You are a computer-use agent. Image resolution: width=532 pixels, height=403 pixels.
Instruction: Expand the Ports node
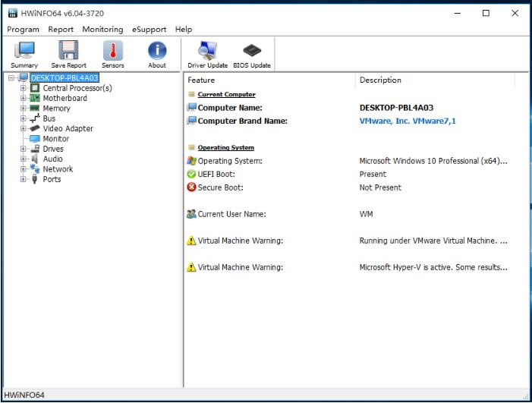[23, 179]
